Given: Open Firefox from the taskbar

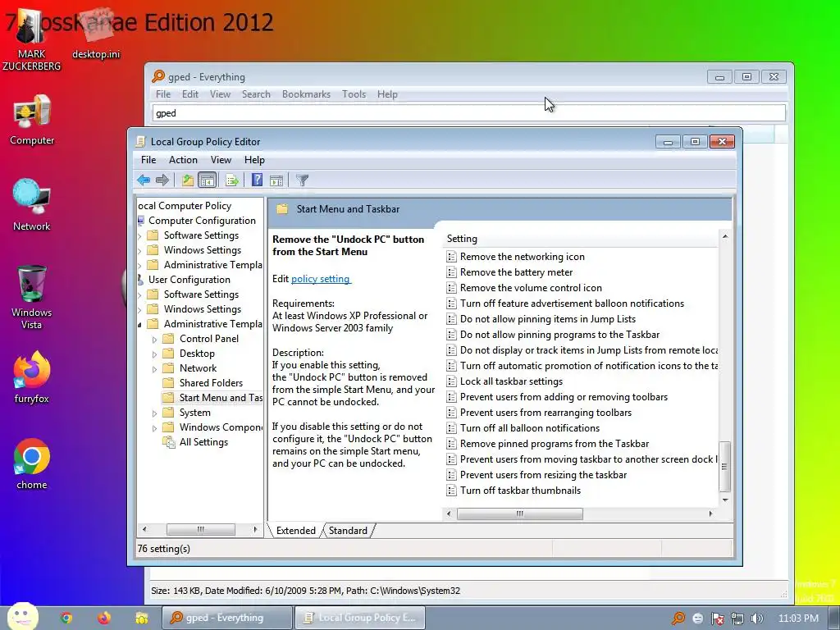Looking at the screenshot, I should (x=104, y=618).
